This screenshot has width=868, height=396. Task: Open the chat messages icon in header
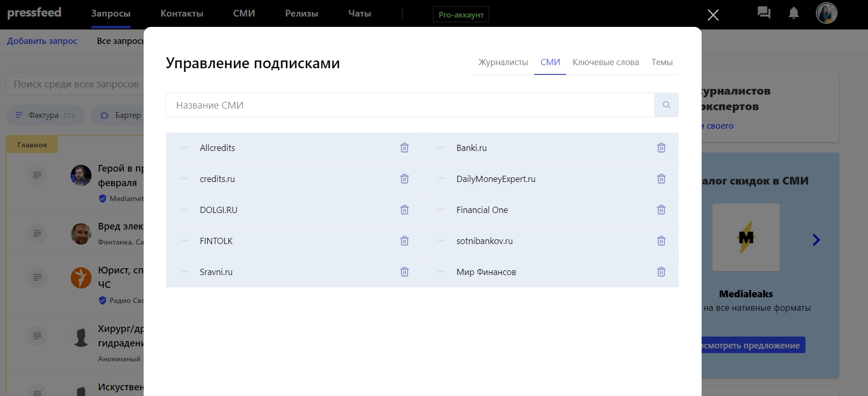tap(764, 13)
